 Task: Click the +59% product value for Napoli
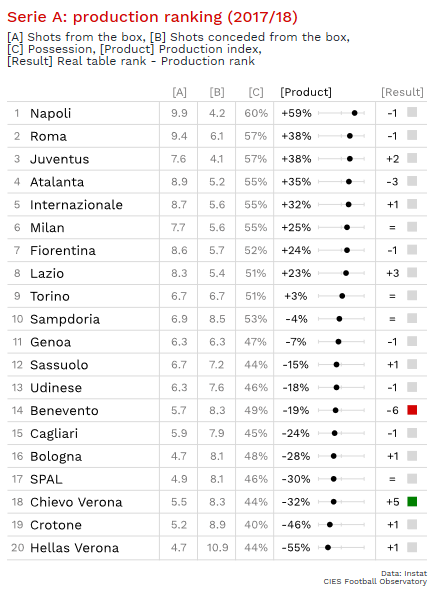coord(296,113)
